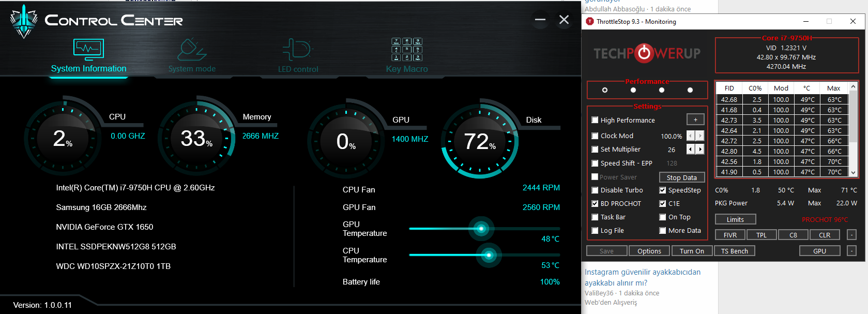
Task: Open FIVR settings
Action: pyautogui.click(x=730, y=235)
